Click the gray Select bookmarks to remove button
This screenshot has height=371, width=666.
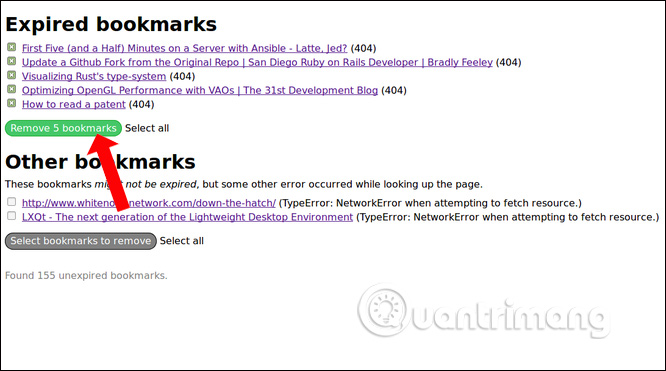pyautogui.click(x=81, y=241)
